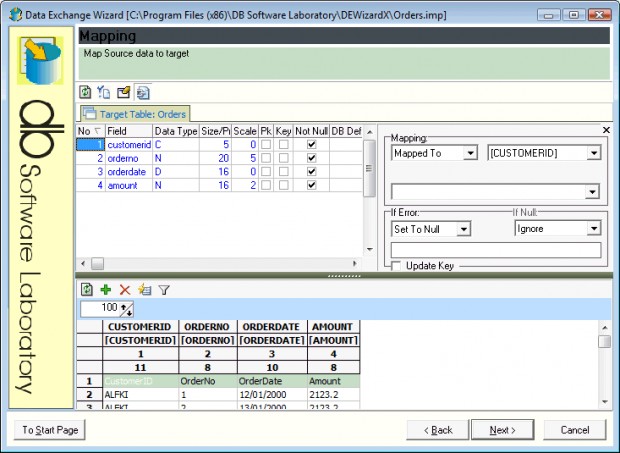Select the orderdate field row
Screen dimensions: 620x453
[x=219, y=171]
